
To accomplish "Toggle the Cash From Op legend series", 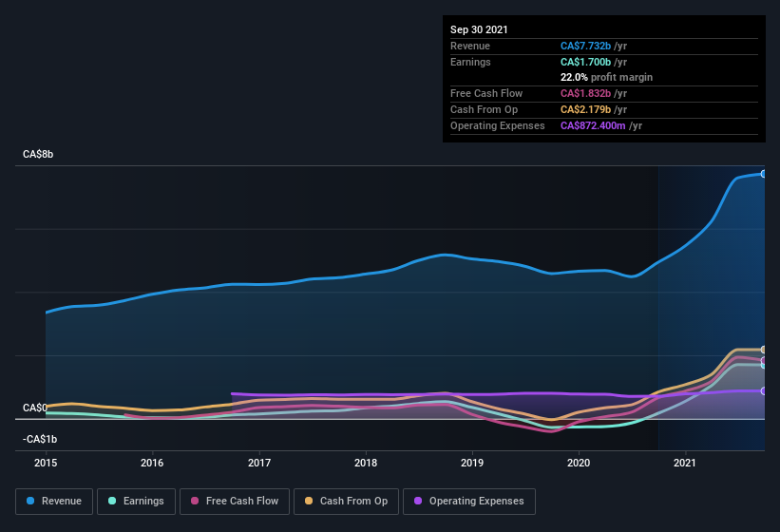I will click(x=346, y=502).
